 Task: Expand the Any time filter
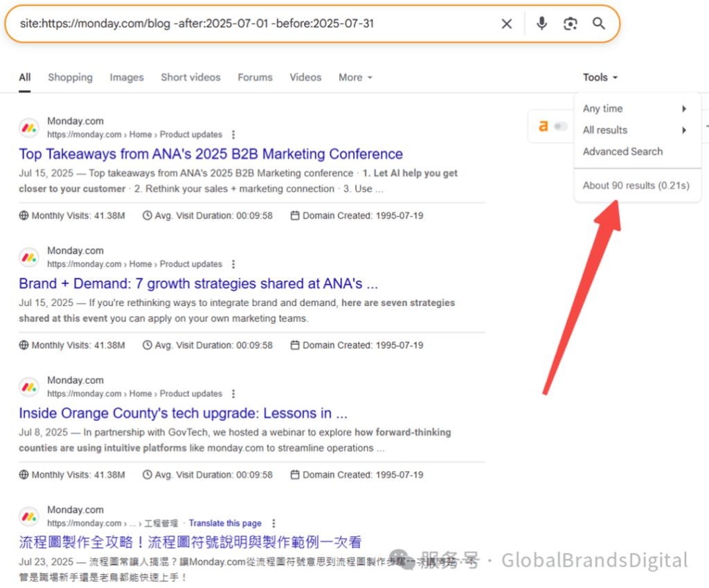pyautogui.click(x=634, y=109)
